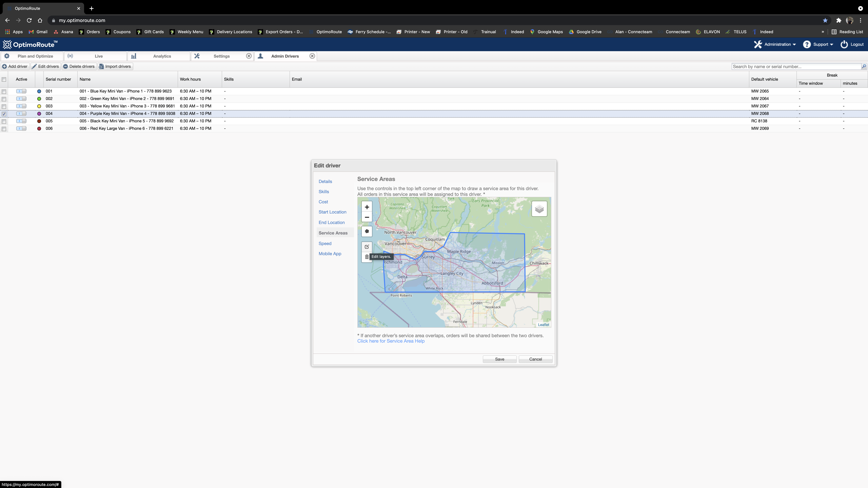Check the select-all drivers header checkbox
The image size is (868, 488).
4,79
